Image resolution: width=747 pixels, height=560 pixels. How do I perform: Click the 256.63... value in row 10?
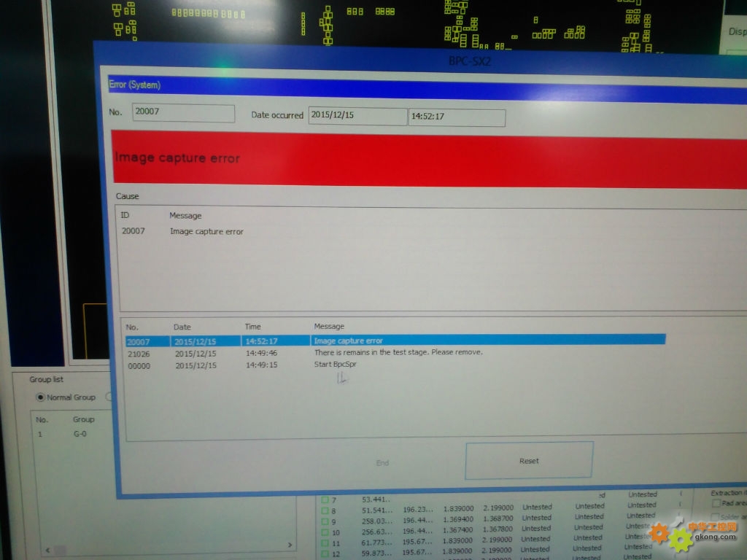(x=377, y=532)
